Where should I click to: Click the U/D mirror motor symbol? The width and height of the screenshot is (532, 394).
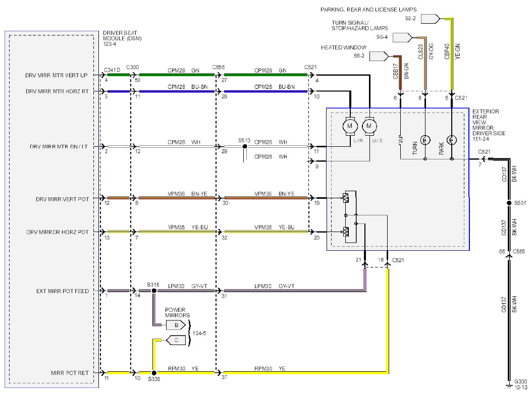(x=369, y=126)
